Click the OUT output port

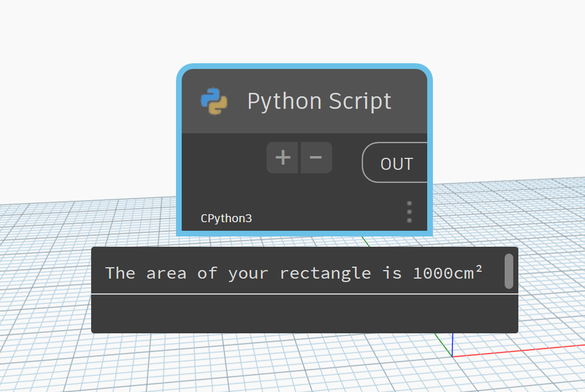(395, 163)
